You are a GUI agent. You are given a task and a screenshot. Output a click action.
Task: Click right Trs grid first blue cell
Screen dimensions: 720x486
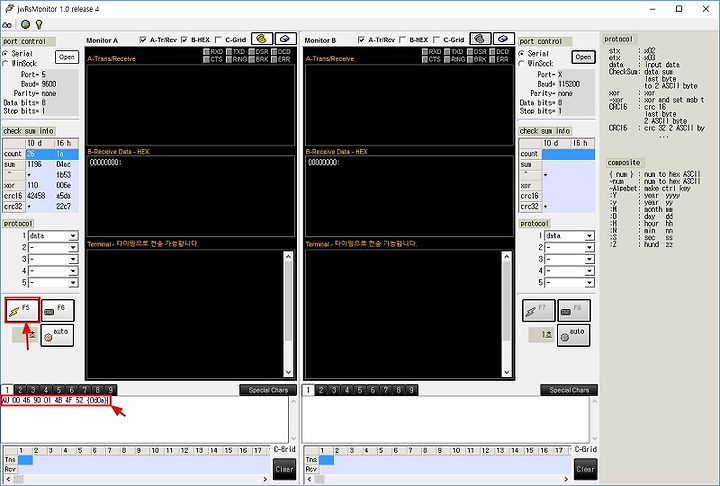[326, 460]
